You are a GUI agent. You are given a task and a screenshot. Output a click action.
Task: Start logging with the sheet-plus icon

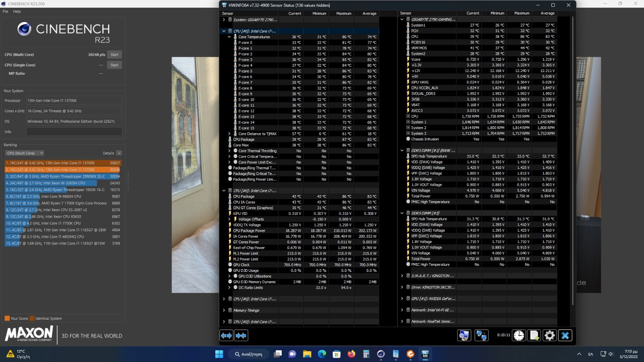tap(534, 335)
